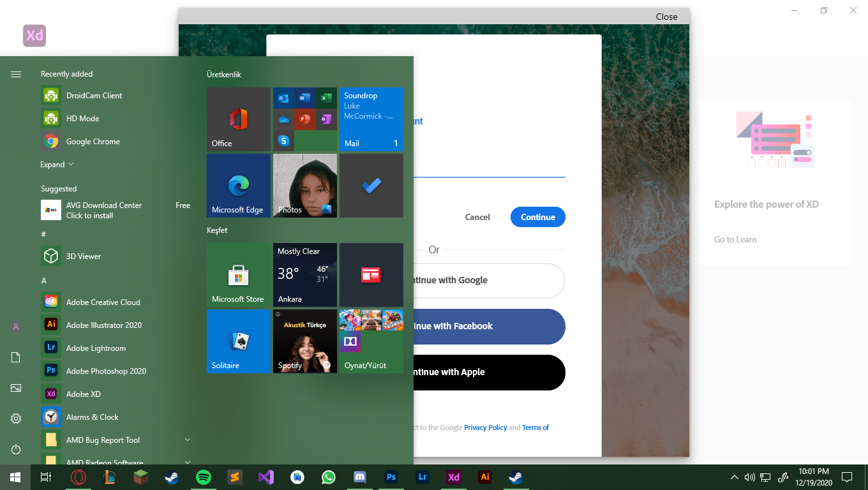Open the Microsoft Edge tile
This screenshot has height=490, width=868.
point(239,186)
